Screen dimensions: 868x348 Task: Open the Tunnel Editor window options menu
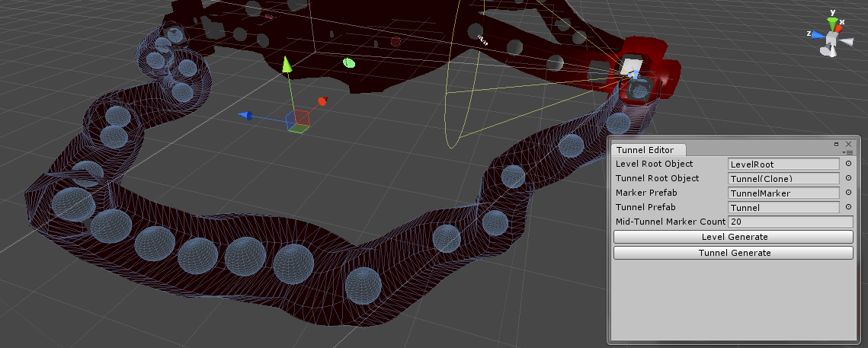(847, 152)
